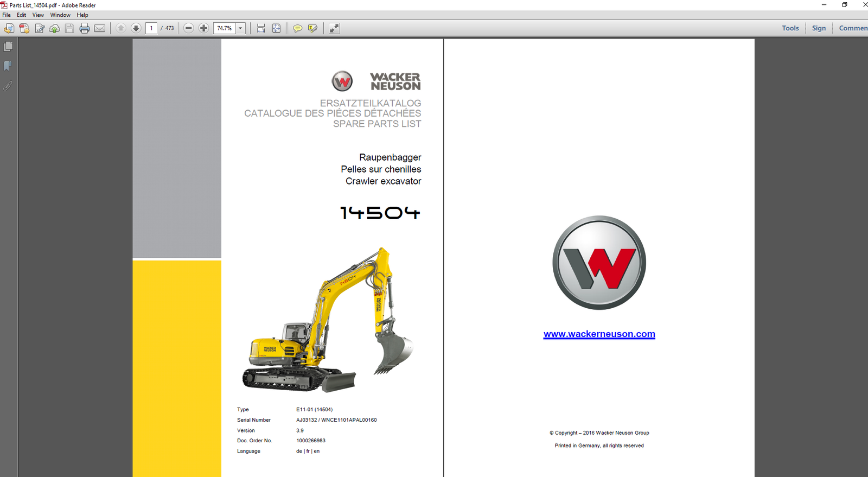Open the Tools pane
The width and height of the screenshot is (868, 477).
pyautogui.click(x=790, y=28)
